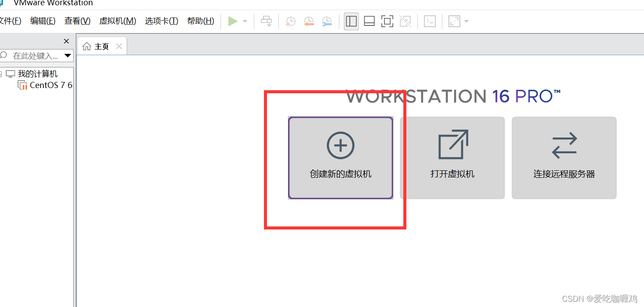Close the 主页 tab

pos(119,46)
